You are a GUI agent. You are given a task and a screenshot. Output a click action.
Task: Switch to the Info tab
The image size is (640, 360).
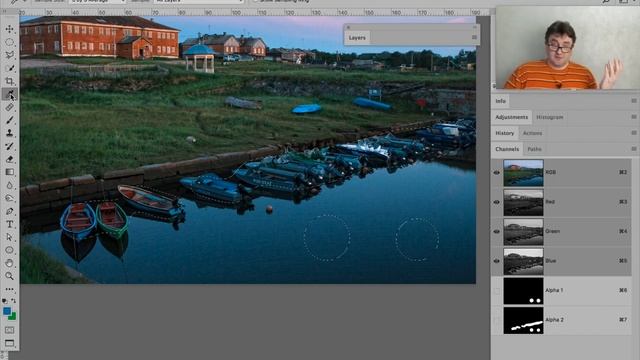click(500, 101)
